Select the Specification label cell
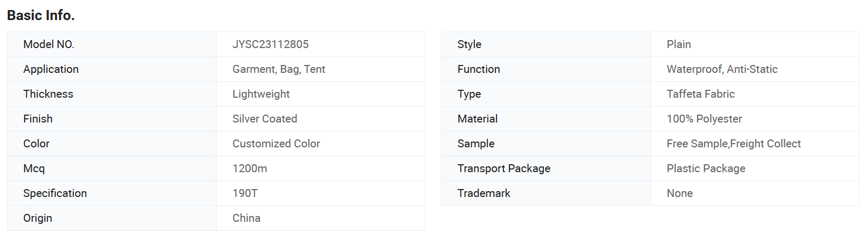 click(112, 193)
